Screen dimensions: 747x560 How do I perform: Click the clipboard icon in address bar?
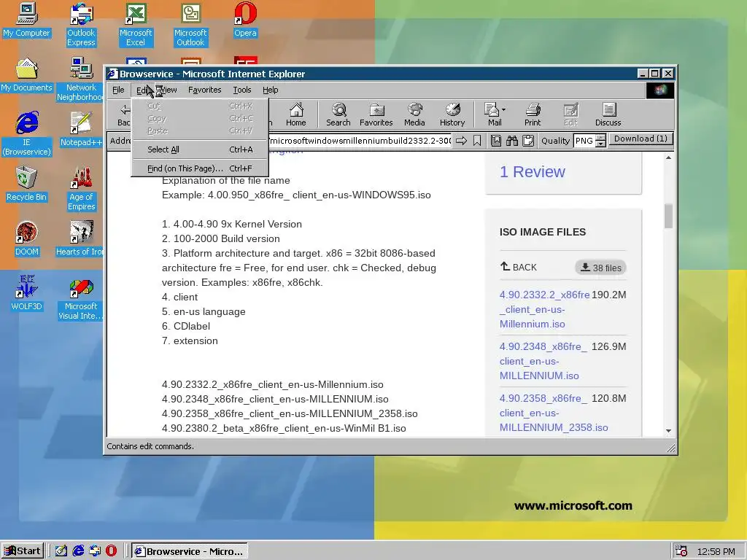(528, 141)
